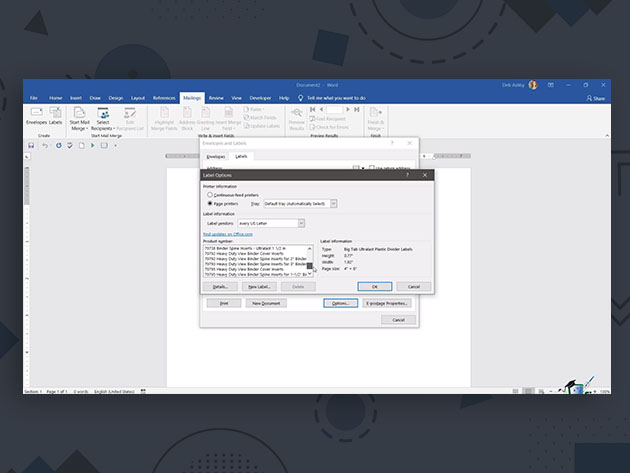Viewport: 630px width, 473px height.
Task: Click the Undo icon
Action: [x=45, y=145]
